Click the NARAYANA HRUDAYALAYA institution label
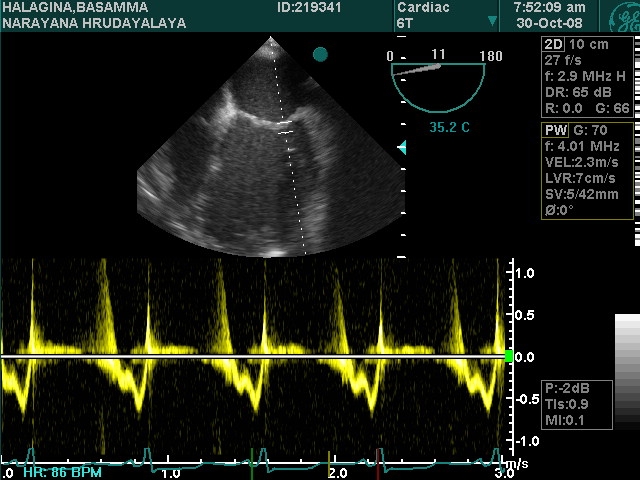640x480 pixels. coord(94,22)
